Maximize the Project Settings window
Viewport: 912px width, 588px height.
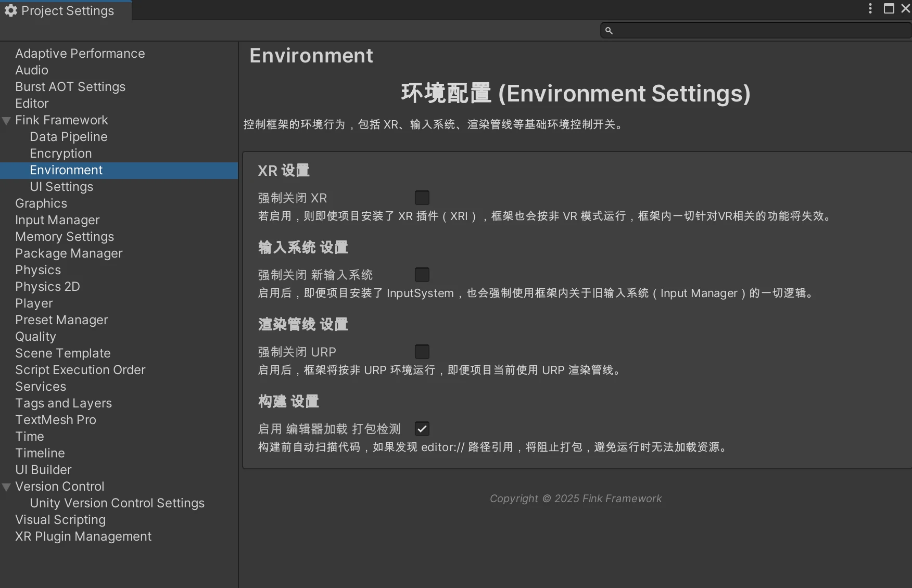coord(889,8)
